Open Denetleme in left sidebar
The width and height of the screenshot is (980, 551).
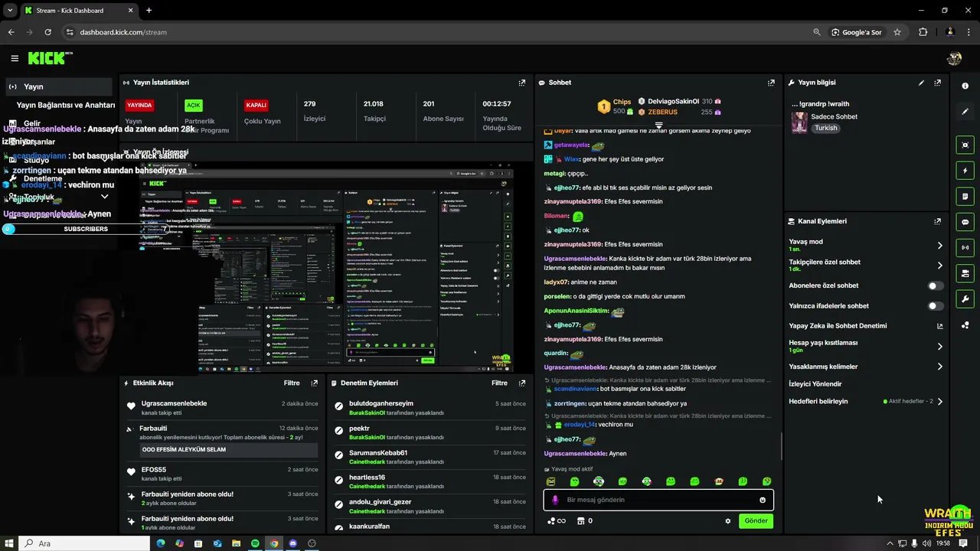(x=43, y=178)
